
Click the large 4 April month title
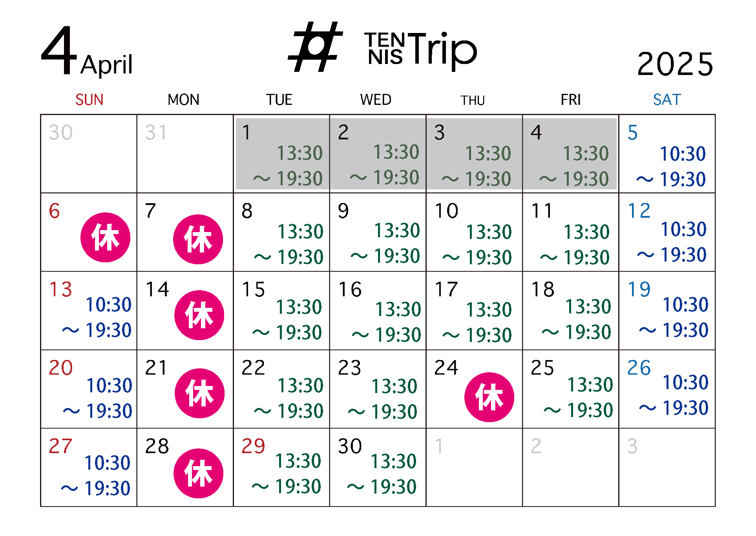87,51
